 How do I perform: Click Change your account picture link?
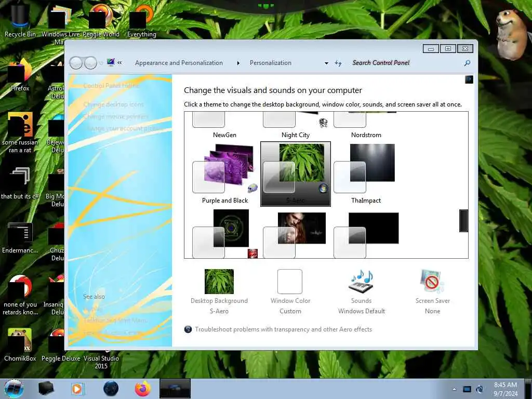click(124, 128)
